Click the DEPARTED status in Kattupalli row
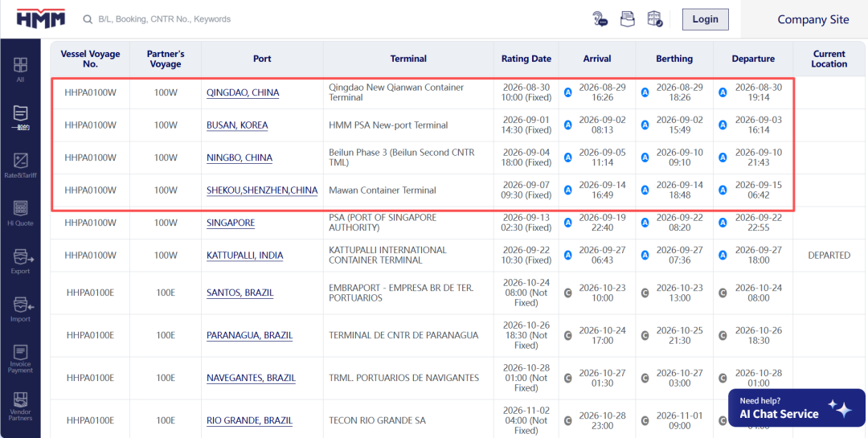This screenshot has height=438, width=868. pyautogui.click(x=829, y=256)
